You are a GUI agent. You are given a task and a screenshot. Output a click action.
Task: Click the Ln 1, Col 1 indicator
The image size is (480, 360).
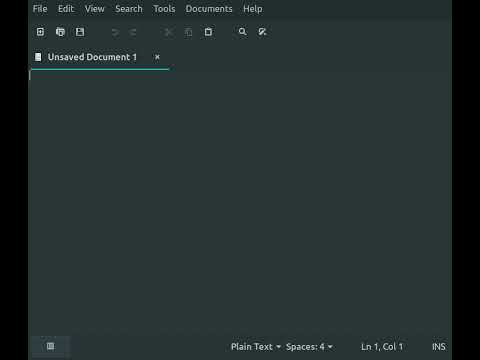click(x=382, y=347)
